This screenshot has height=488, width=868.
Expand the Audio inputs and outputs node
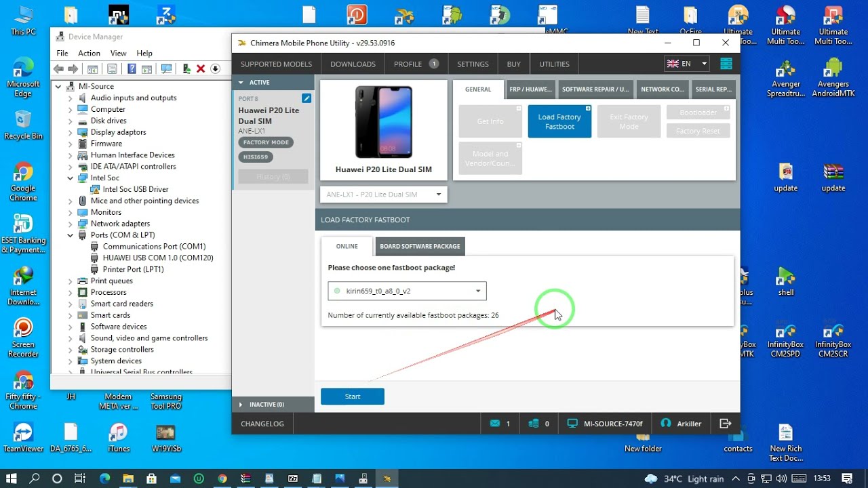[70, 98]
